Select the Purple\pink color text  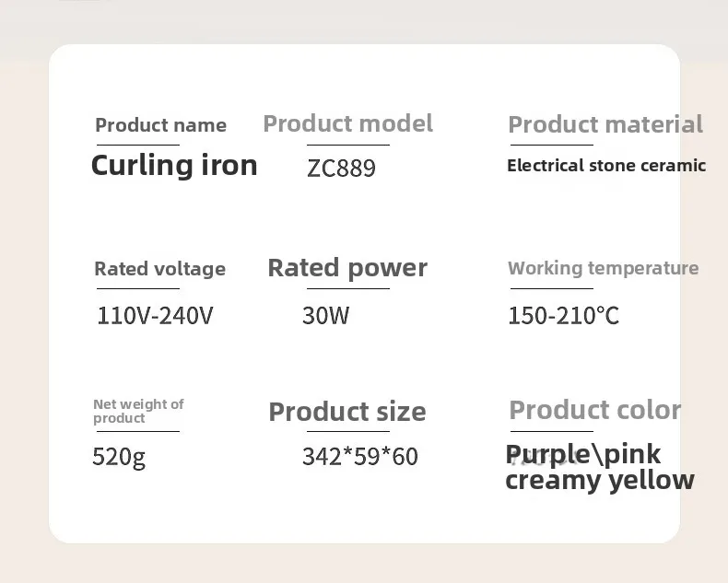pyautogui.click(x=584, y=452)
